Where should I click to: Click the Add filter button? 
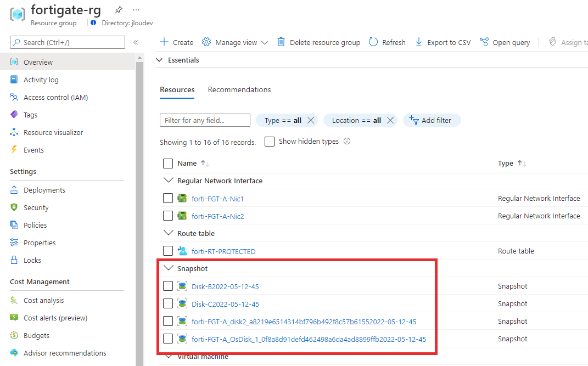[432, 120]
